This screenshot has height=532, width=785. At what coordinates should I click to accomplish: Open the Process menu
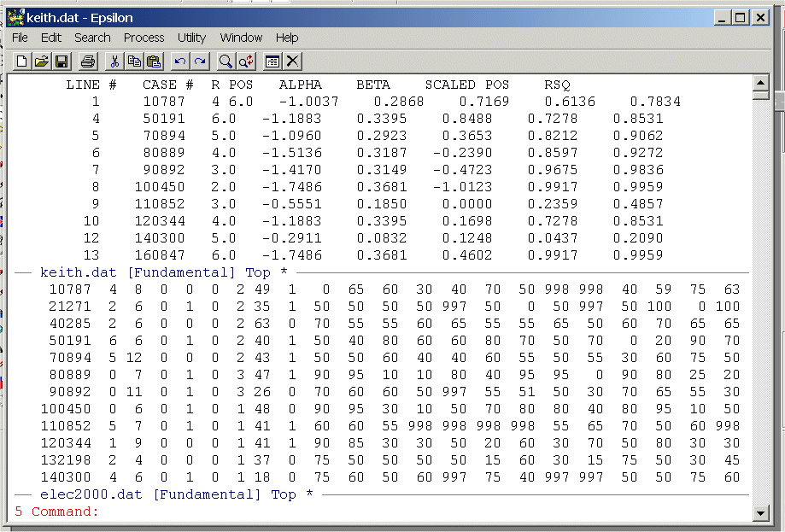point(144,38)
